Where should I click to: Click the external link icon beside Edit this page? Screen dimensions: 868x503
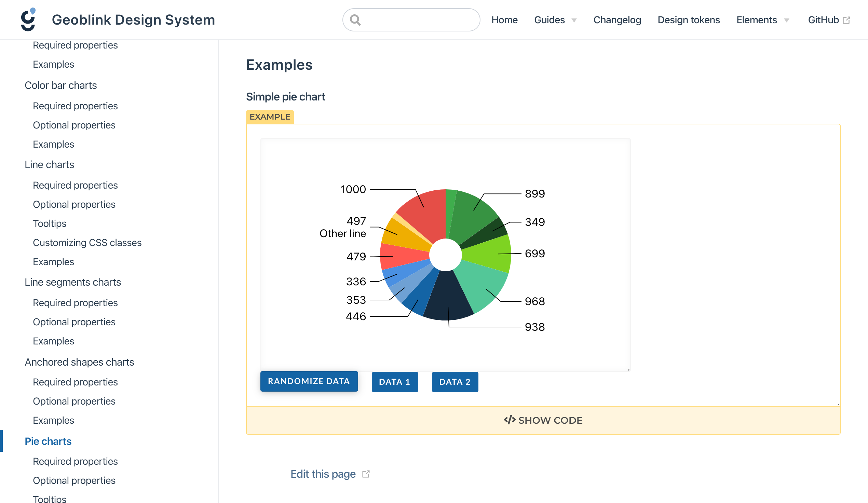pyautogui.click(x=366, y=474)
